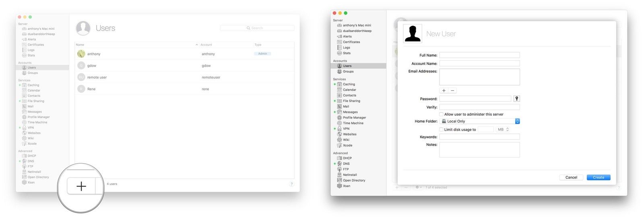Screen dimensions: 644x219
Task: Select the gdow user row
Action: 184,65
